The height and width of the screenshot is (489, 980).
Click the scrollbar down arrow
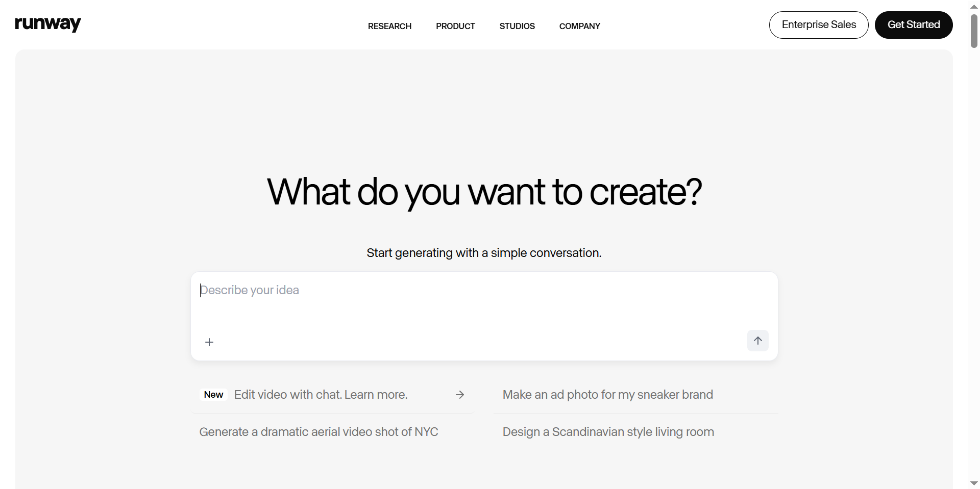tap(974, 483)
